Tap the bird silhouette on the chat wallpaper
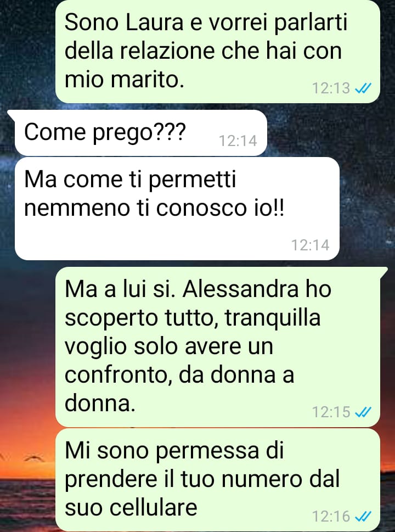This screenshot has width=395, height=532. pos(34,458)
